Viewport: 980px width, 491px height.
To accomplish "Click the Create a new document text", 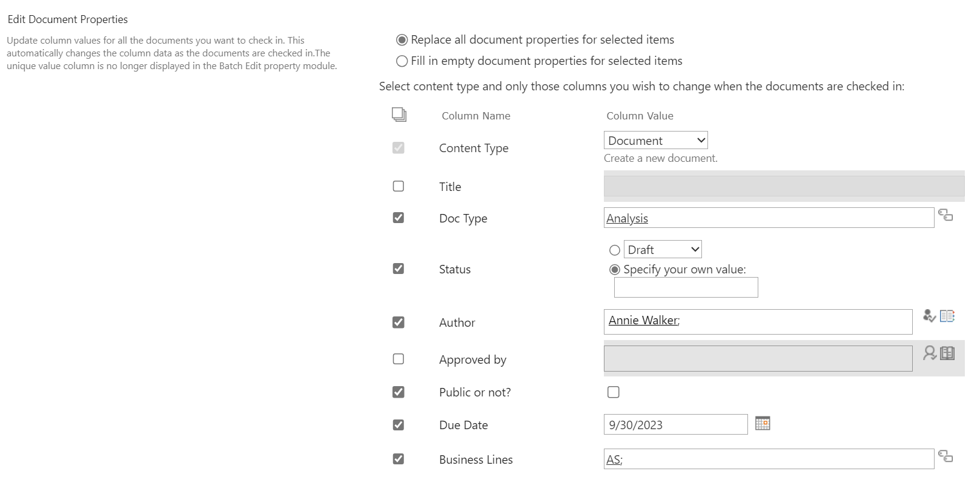I will (x=661, y=158).
